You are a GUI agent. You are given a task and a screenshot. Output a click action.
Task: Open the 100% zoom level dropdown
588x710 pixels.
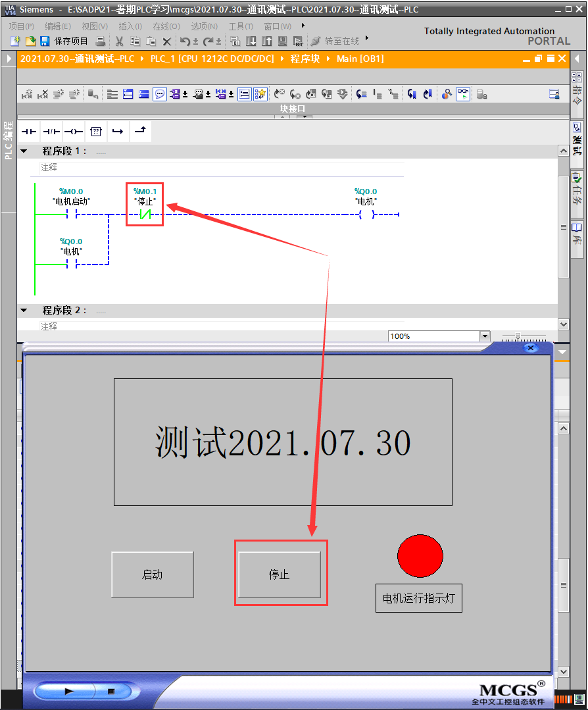485,336
